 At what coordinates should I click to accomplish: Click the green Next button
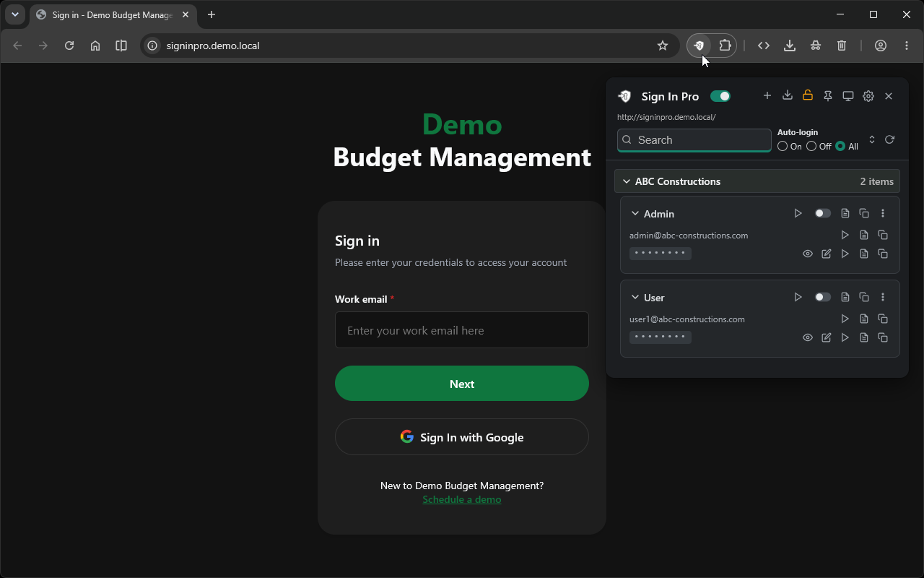pyautogui.click(x=462, y=384)
